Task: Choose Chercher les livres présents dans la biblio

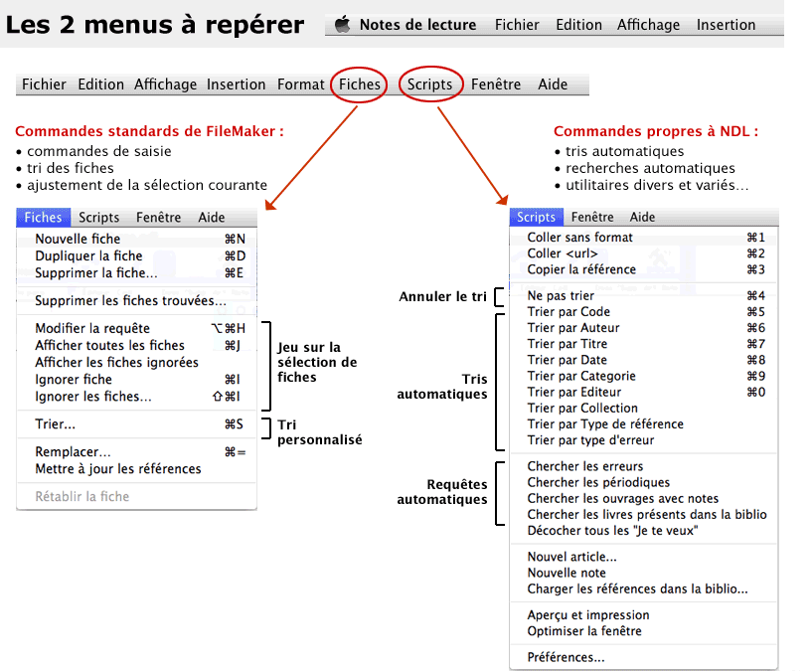Action: 644,515
